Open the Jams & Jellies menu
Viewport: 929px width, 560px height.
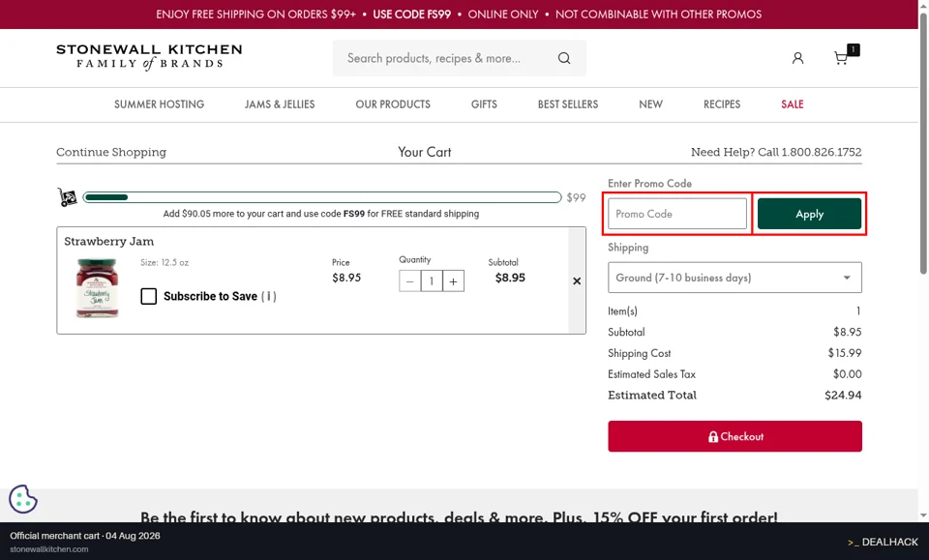pos(280,104)
